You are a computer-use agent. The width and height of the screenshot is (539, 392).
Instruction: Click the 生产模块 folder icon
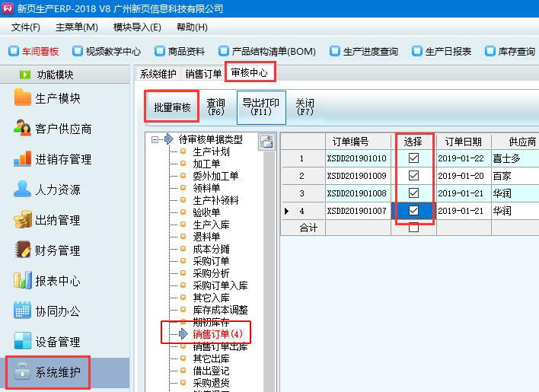[x=22, y=98]
